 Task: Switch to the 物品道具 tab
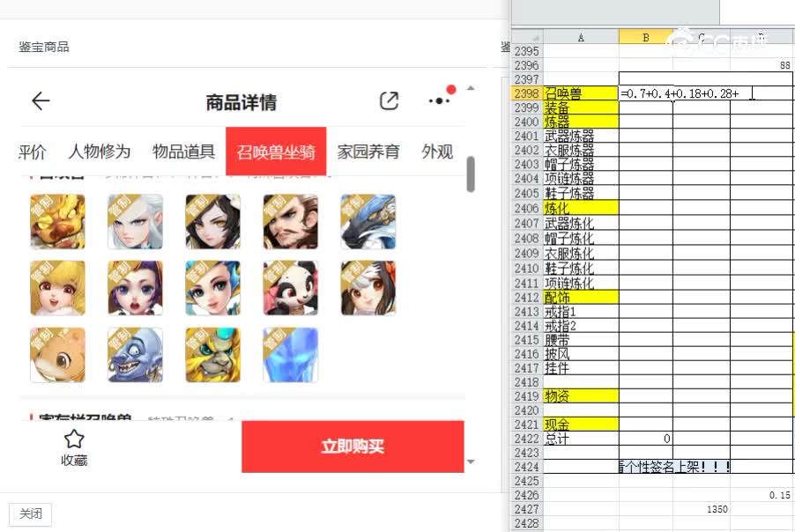182,151
